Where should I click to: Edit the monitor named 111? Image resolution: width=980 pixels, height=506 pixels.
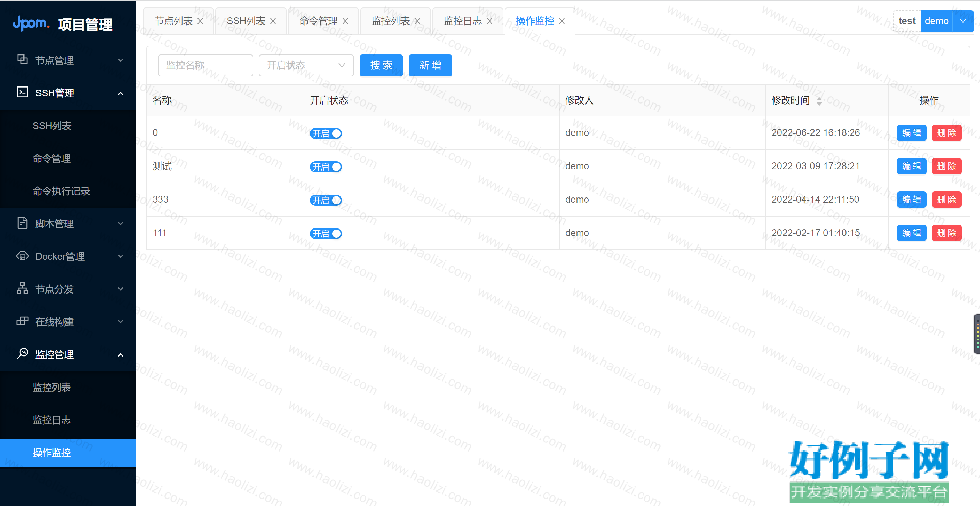pos(912,233)
